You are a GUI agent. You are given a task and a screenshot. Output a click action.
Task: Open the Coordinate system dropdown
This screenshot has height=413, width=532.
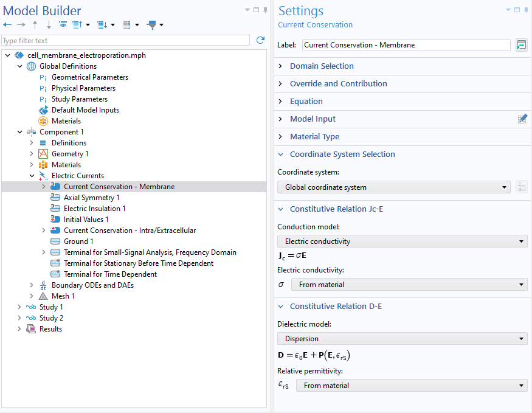click(x=393, y=187)
